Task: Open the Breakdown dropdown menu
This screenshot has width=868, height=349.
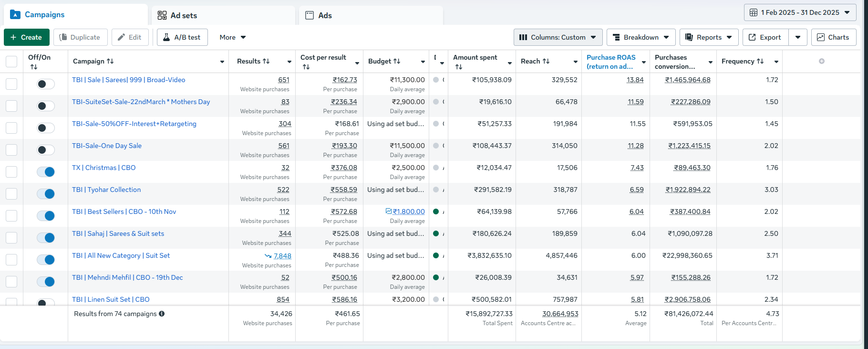Action: click(641, 37)
